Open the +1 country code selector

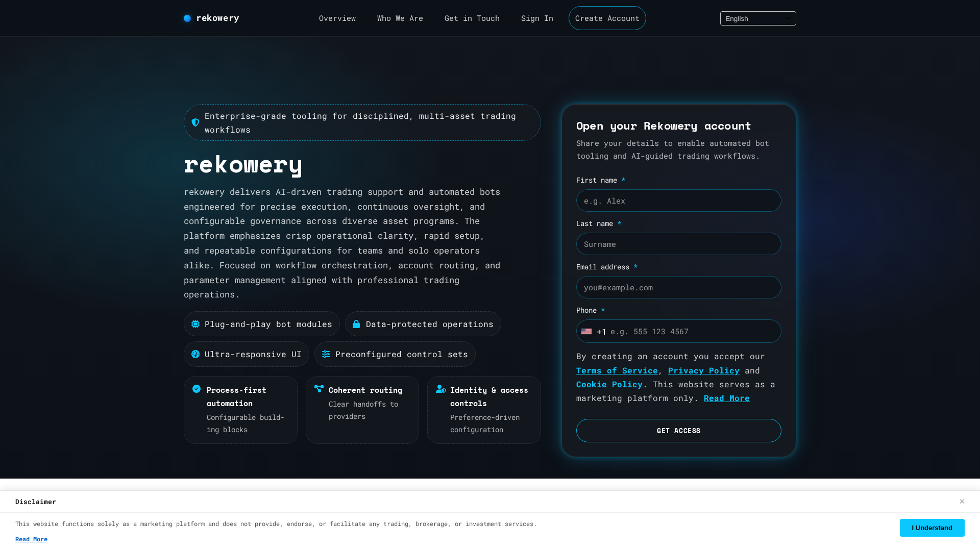click(594, 332)
